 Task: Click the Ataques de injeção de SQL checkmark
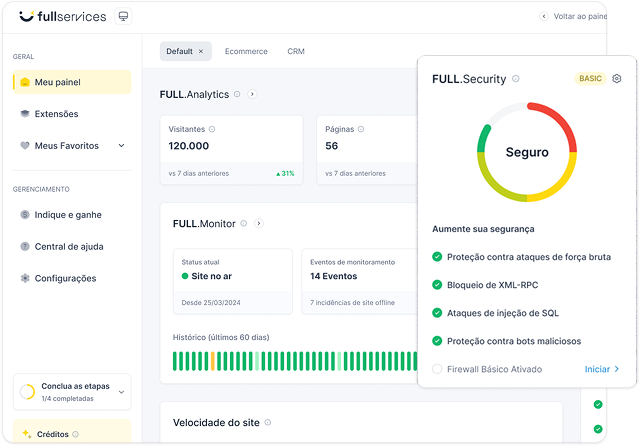point(437,313)
